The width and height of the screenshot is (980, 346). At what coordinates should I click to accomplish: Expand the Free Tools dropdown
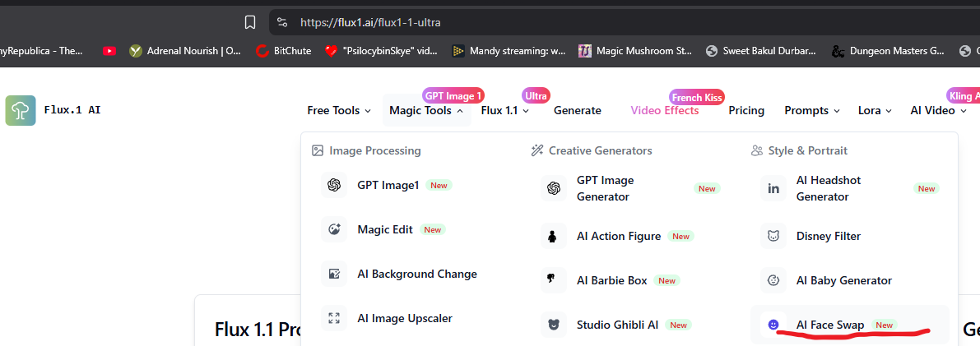pyautogui.click(x=339, y=111)
